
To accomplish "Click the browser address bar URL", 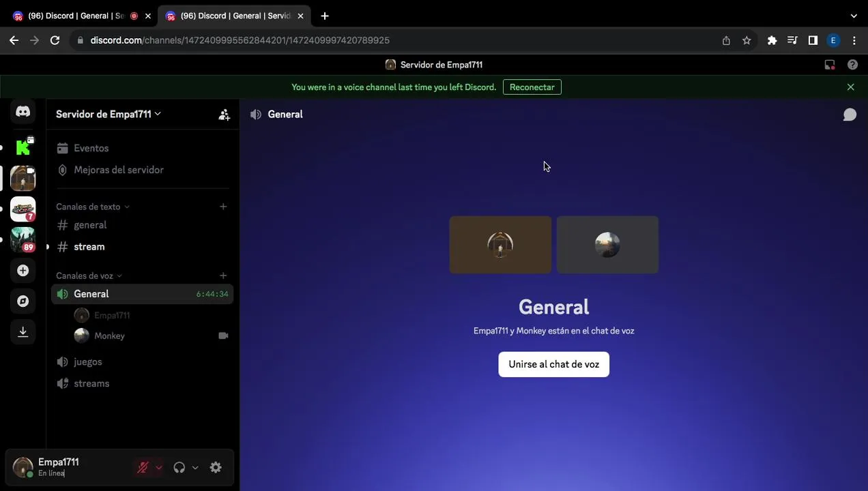I will [x=240, y=40].
